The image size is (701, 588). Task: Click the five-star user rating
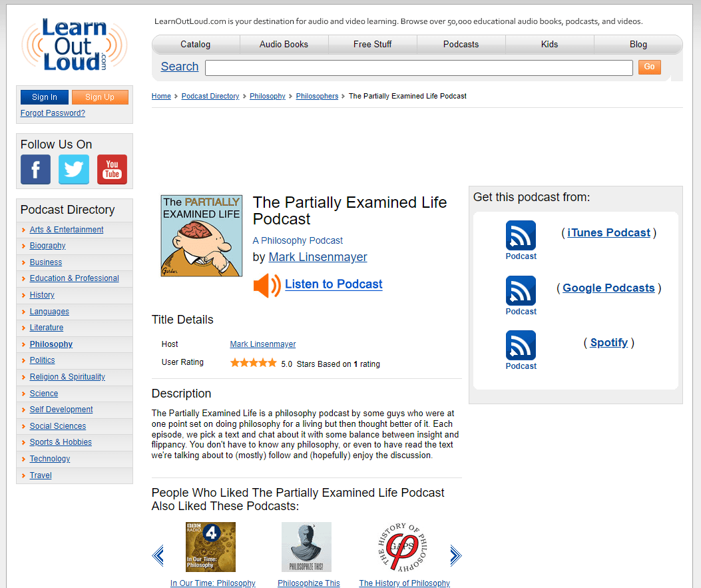coord(254,363)
